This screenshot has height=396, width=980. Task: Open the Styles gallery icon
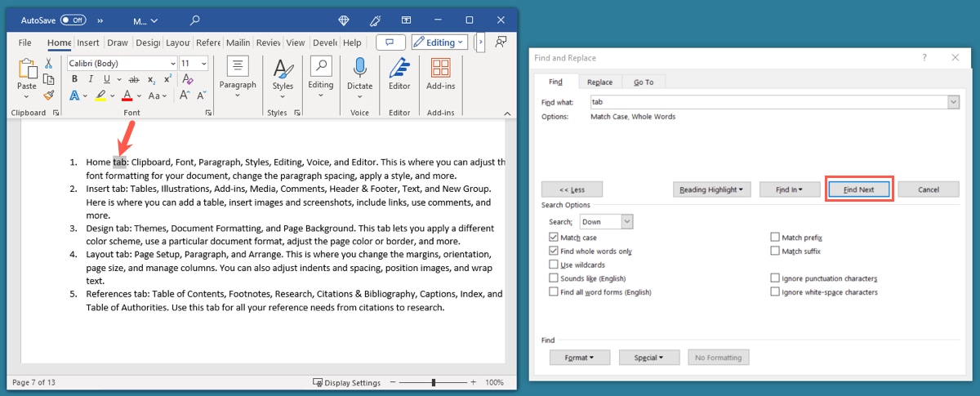coord(283,69)
